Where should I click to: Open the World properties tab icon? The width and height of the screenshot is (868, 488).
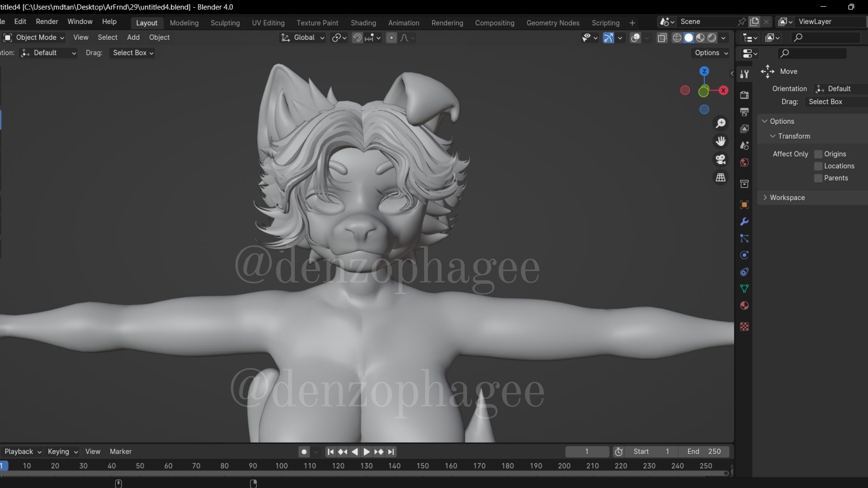(744, 163)
